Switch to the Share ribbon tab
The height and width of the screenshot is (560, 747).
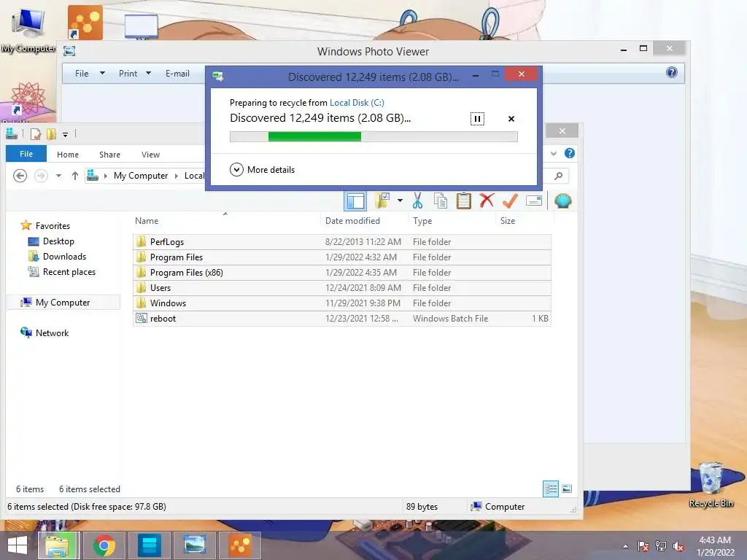point(109,155)
